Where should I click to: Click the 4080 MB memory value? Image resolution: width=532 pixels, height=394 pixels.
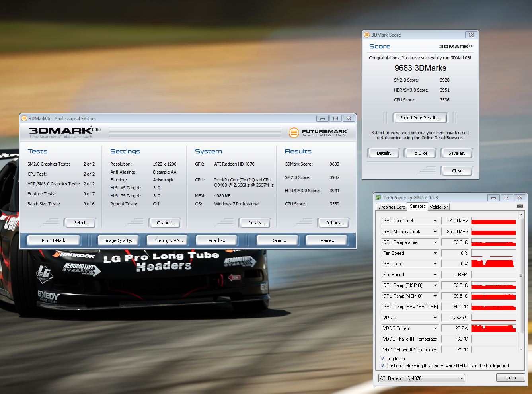pos(222,196)
